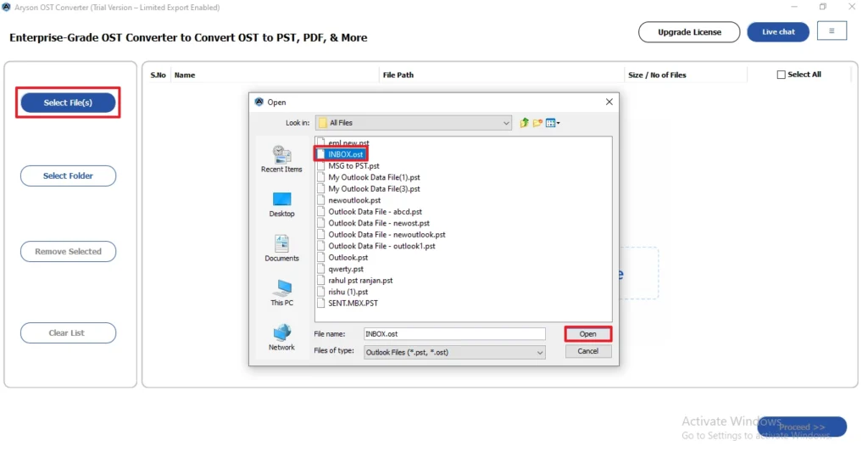Screen dimensions: 868x463
Task: Click the Clear List button
Action: click(x=68, y=333)
